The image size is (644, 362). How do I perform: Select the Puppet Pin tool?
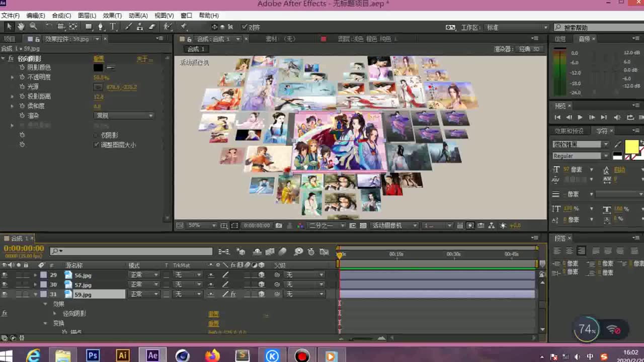point(184,27)
